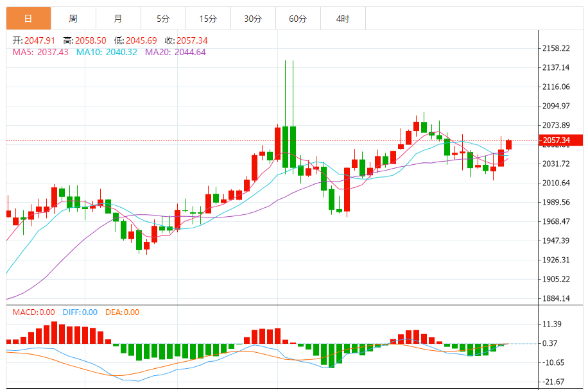Click the 1947.39 price axis label
The width and height of the screenshot is (588, 390).
[x=556, y=241]
